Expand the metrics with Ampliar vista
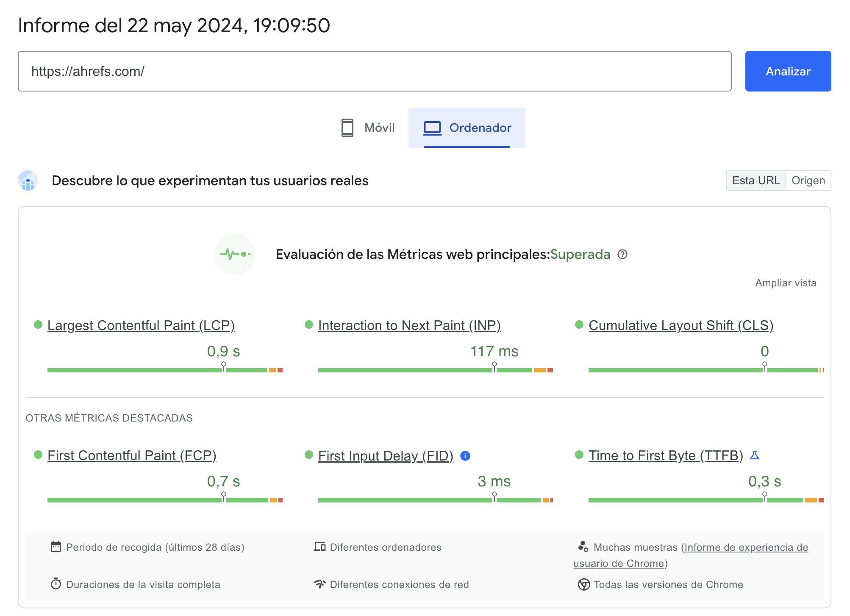Screen dimensions: 850x616 click(x=786, y=283)
